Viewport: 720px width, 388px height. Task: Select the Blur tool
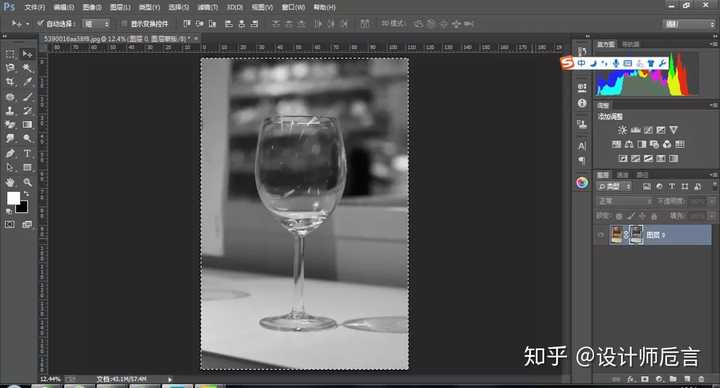click(10, 138)
